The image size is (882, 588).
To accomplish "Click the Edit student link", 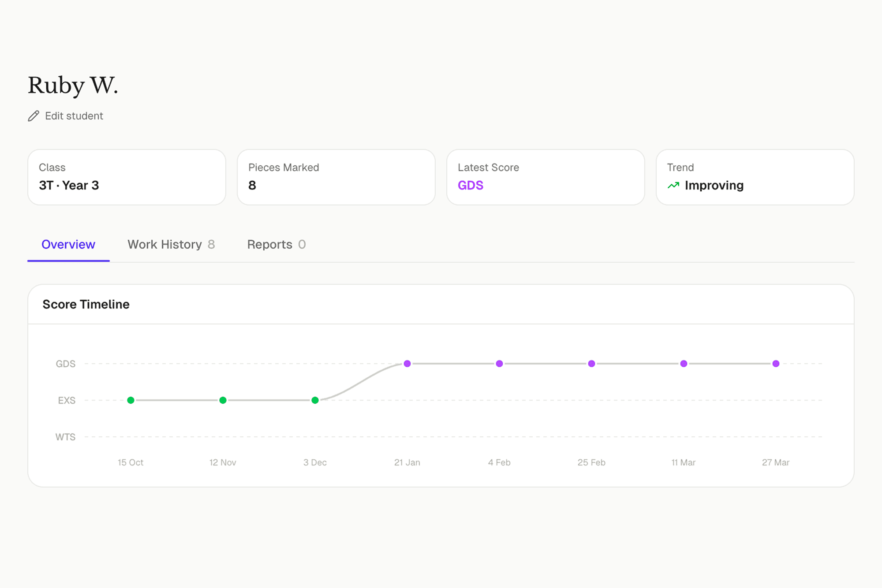I will coord(74,116).
